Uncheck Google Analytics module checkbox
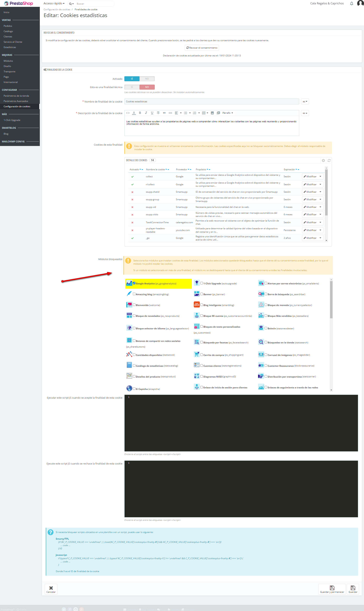This screenshot has height=611, width=364. 134,283
